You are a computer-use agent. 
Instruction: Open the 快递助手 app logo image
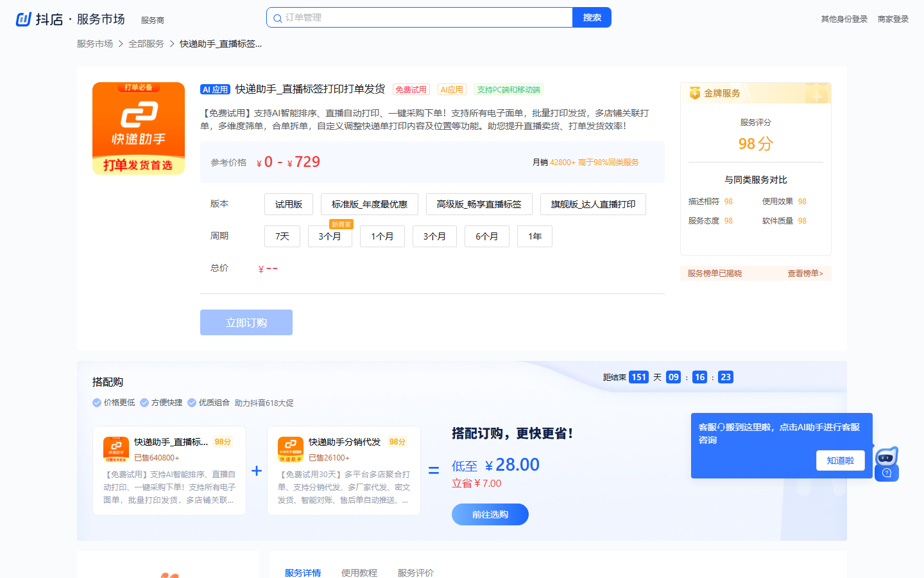(x=139, y=128)
